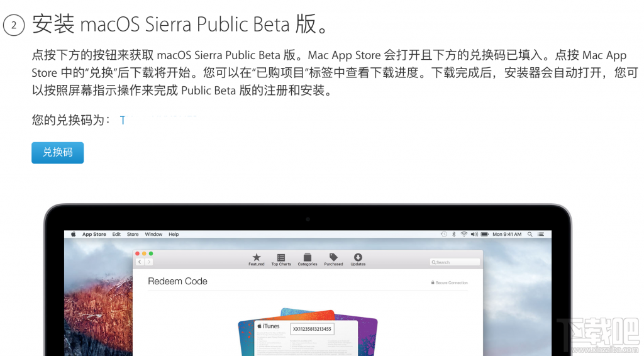The image size is (644, 356).
Task: Click the iTunes gift card image
Action: (x=308, y=332)
